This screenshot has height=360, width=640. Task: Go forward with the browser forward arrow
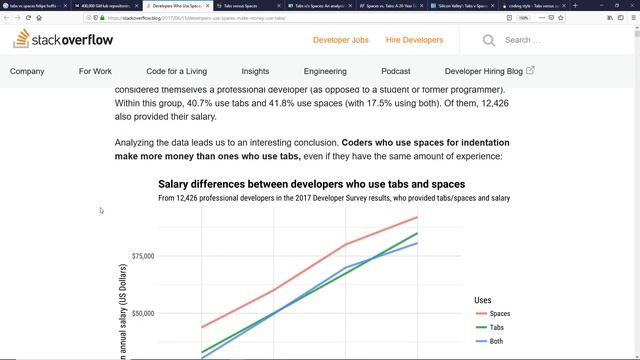pyautogui.click(x=18, y=18)
